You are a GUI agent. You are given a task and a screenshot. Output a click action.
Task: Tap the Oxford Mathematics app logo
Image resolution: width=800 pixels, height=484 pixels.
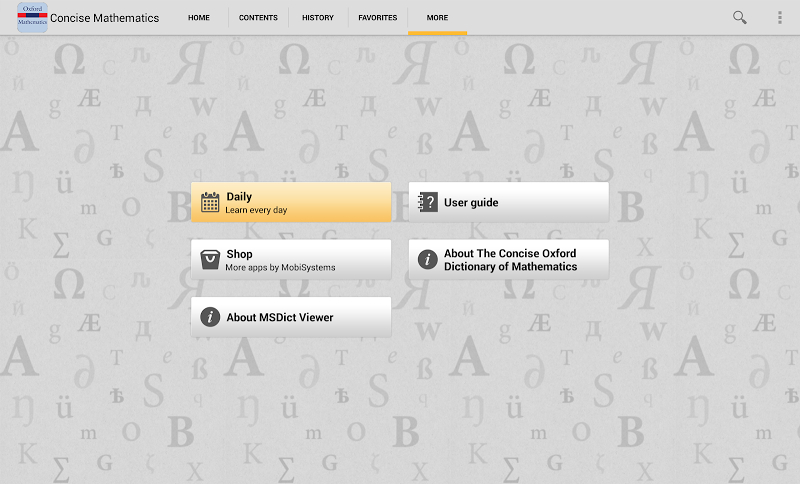point(32,17)
